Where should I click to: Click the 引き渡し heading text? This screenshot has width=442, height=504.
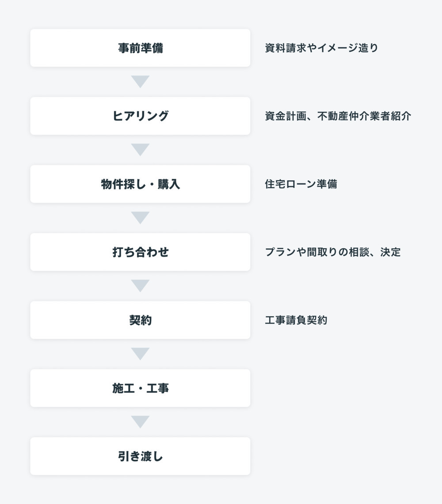click(140, 456)
